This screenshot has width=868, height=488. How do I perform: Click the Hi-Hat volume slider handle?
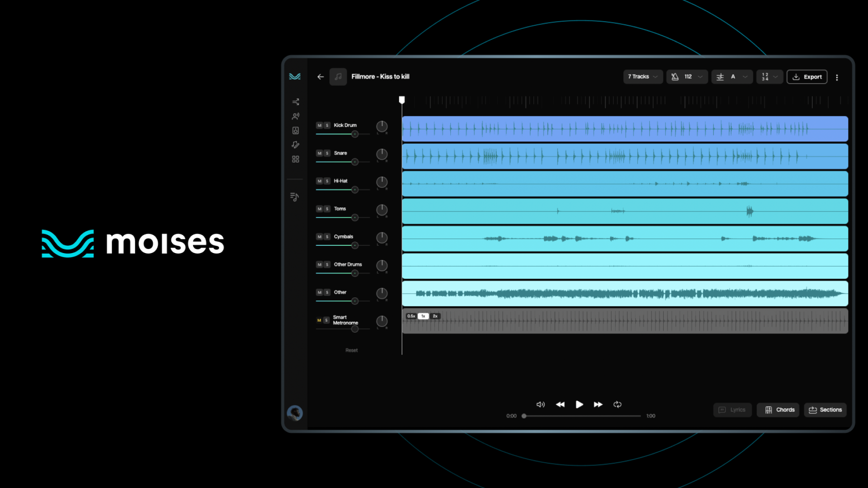coord(355,190)
